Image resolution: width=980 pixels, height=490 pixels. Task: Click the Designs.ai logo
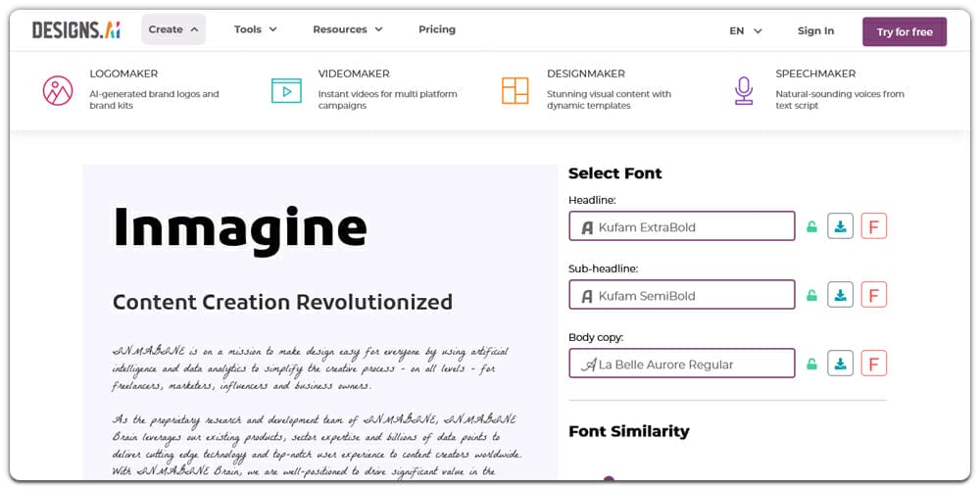pyautogui.click(x=75, y=30)
